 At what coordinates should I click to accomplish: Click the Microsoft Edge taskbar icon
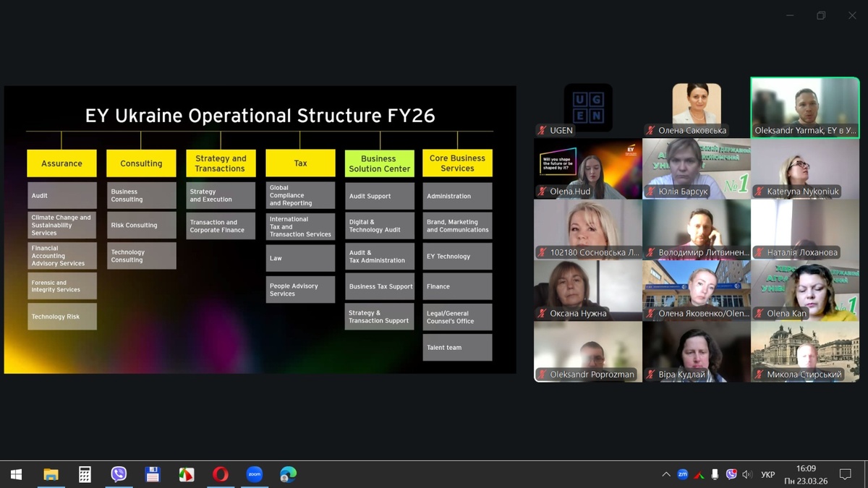(x=288, y=474)
